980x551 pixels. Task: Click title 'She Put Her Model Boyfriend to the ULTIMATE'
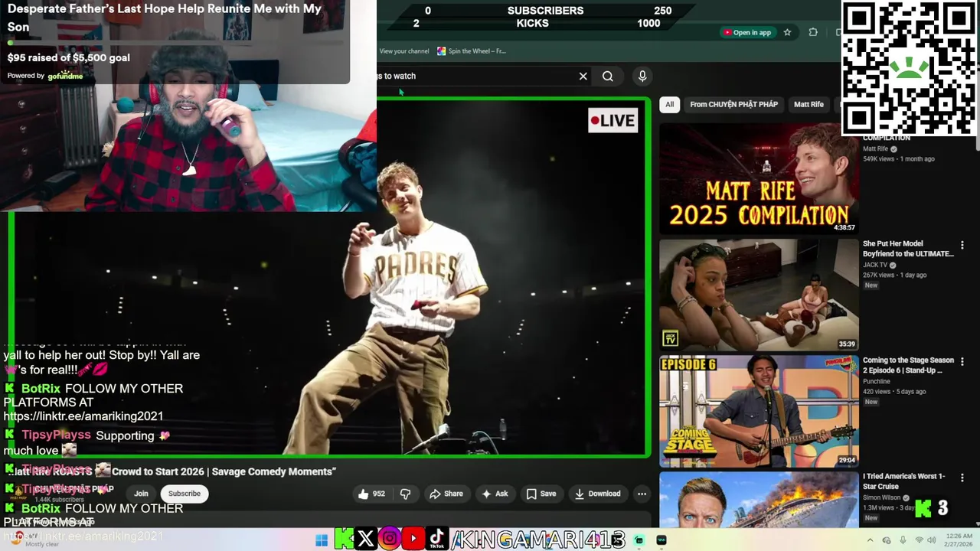pos(908,249)
